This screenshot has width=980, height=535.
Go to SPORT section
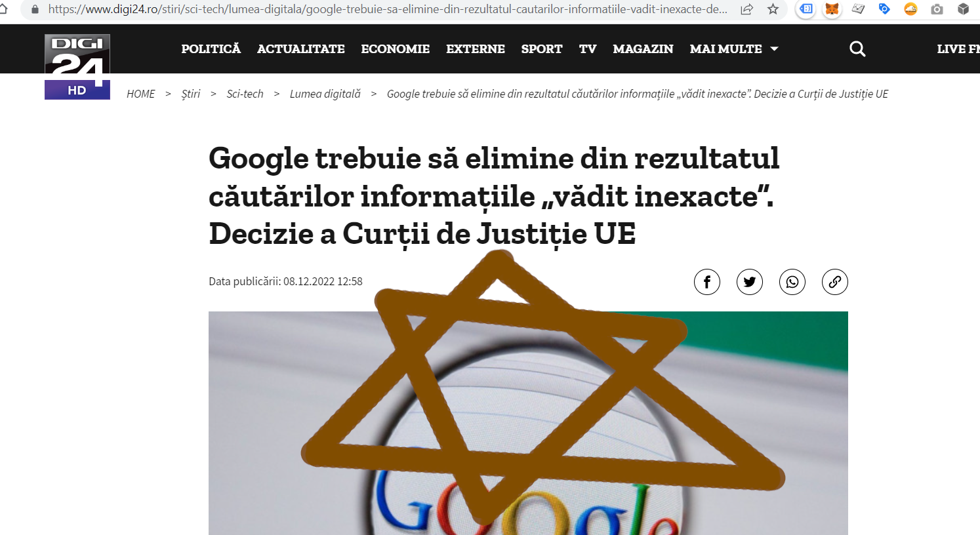pos(542,49)
